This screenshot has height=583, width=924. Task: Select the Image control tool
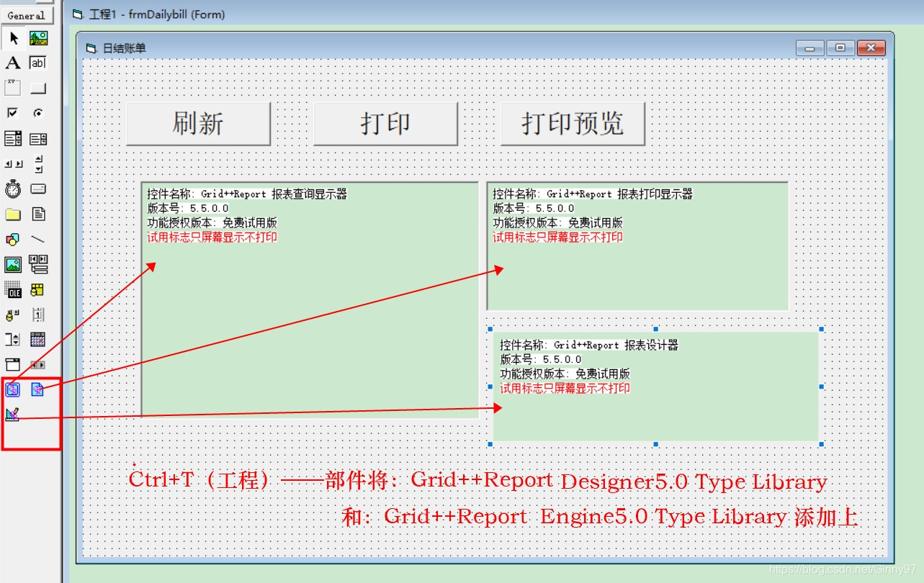[13, 264]
